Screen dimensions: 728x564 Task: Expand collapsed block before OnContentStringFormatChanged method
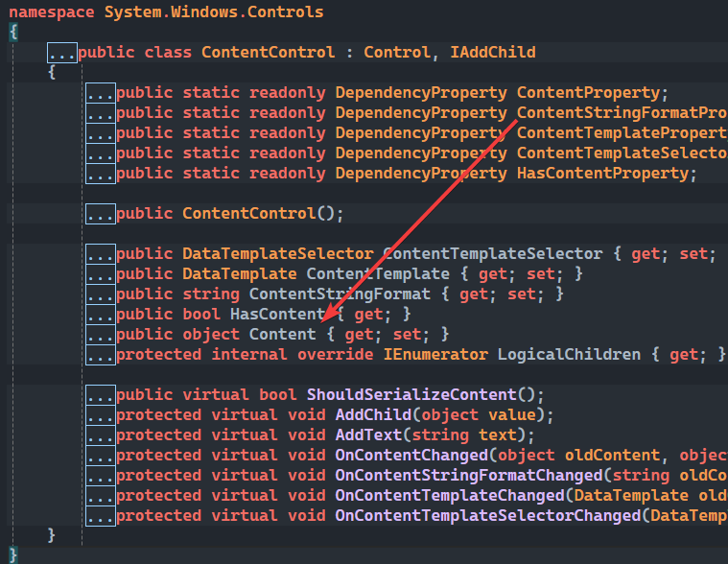tap(101, 477)
